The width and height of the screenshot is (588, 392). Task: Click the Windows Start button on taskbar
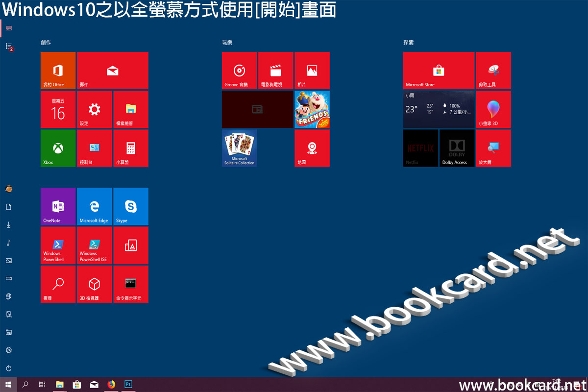[8, 385]
